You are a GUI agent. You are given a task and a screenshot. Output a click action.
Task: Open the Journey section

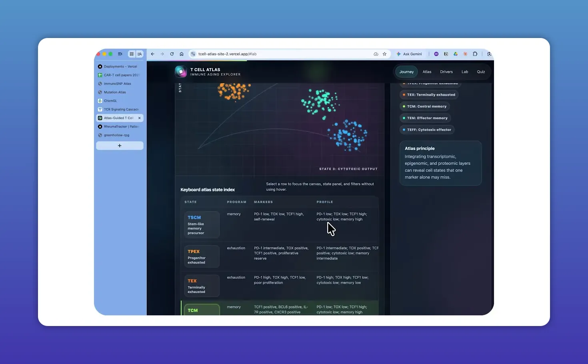[406, 72]
